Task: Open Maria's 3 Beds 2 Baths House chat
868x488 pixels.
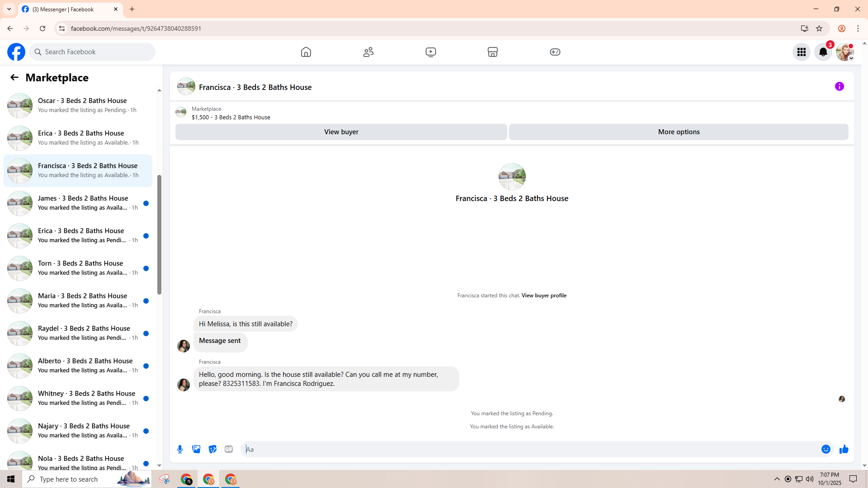Action: [78, 300]
